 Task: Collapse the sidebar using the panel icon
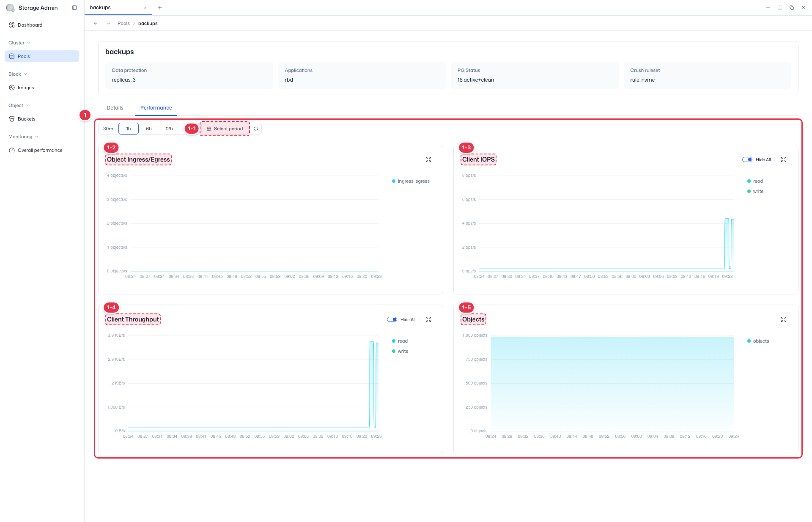(74, 8)
